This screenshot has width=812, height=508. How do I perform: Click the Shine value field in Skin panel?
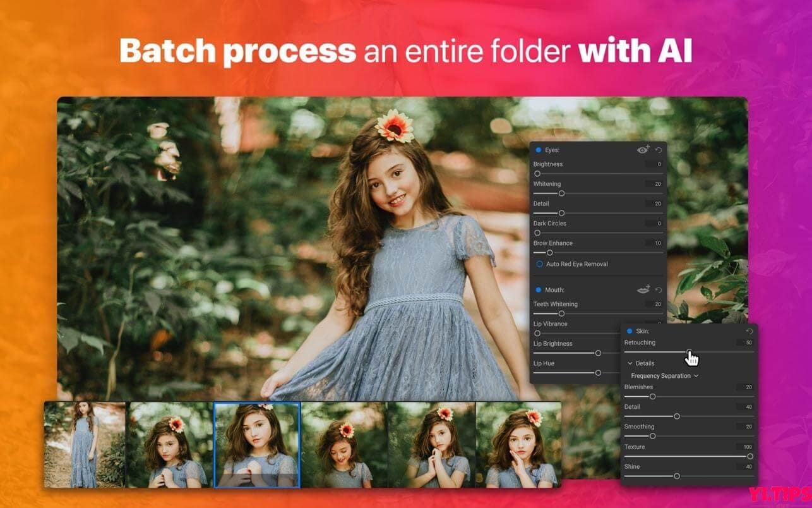(746, 466)
